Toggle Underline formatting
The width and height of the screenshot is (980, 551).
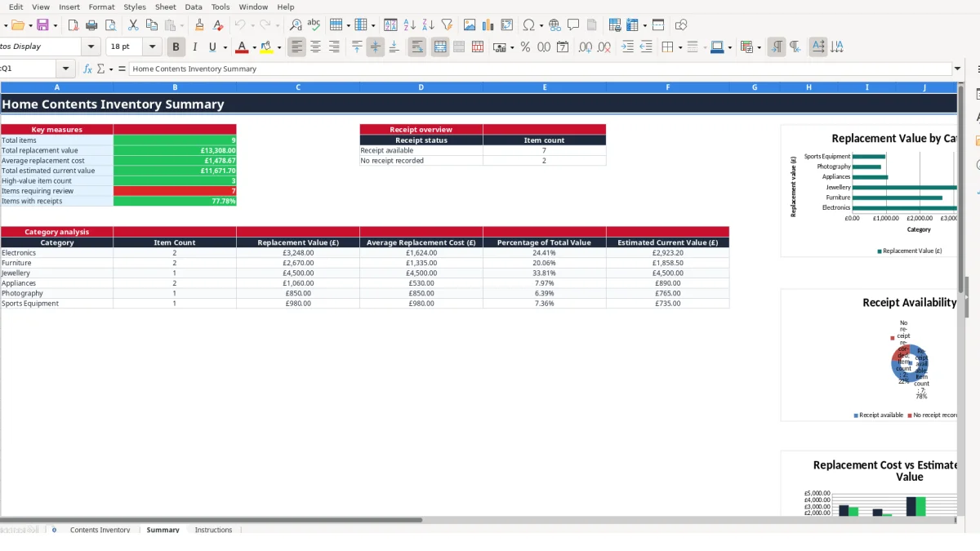213,47
